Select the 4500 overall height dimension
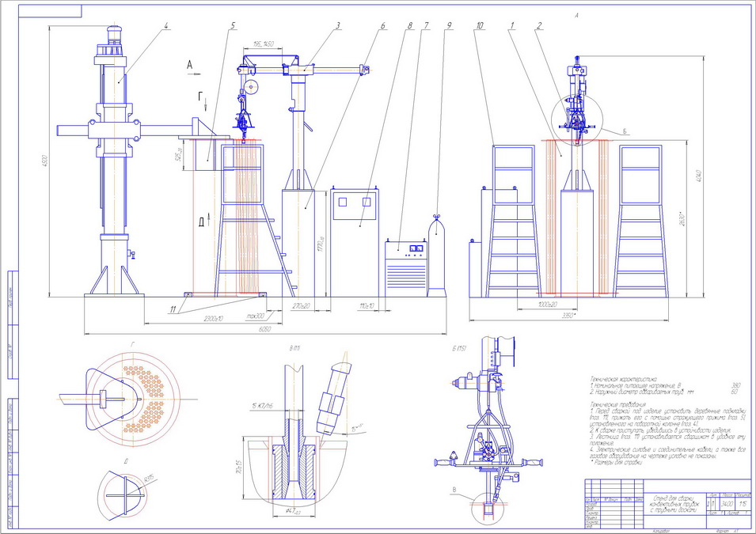The width and height of the screenshot is (756, 534). 44,161
